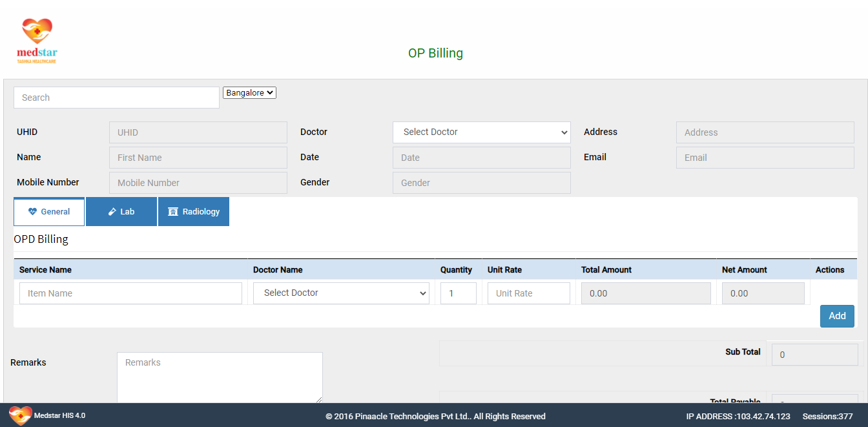Screen dimensions: 868x427
Task: Click the UHID field
Action: 198,132
